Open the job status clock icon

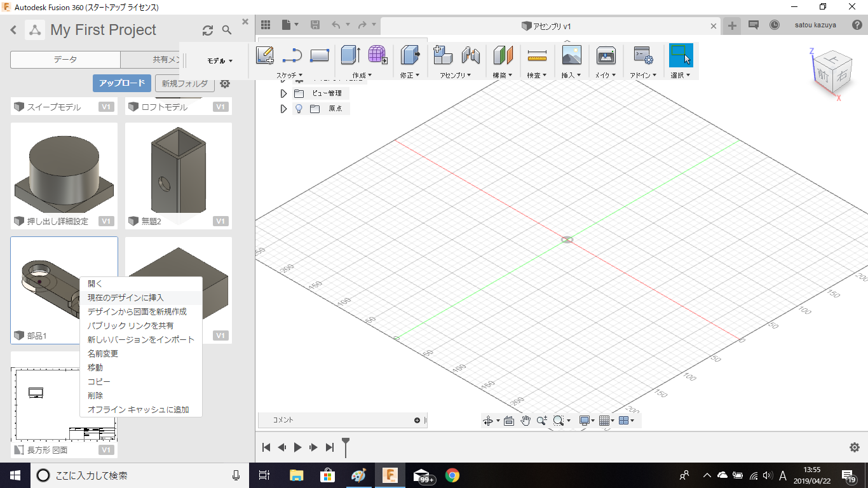774,25
